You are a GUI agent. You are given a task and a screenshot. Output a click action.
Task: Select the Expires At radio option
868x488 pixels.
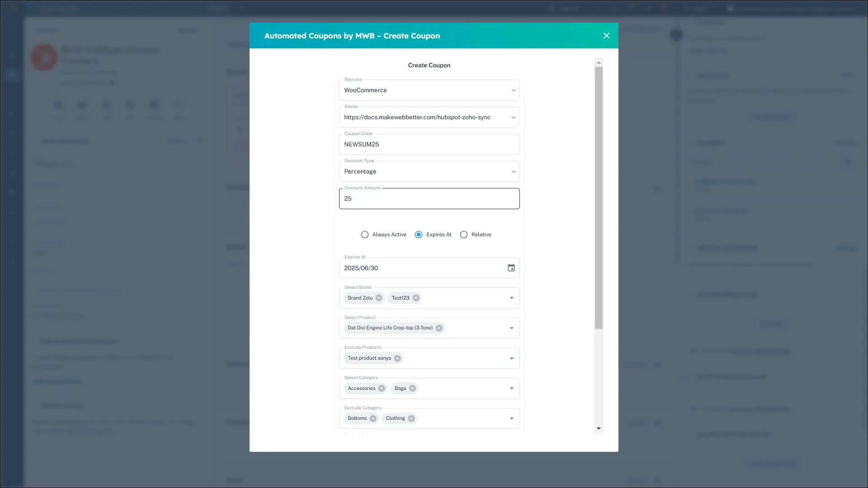(419, 235)
